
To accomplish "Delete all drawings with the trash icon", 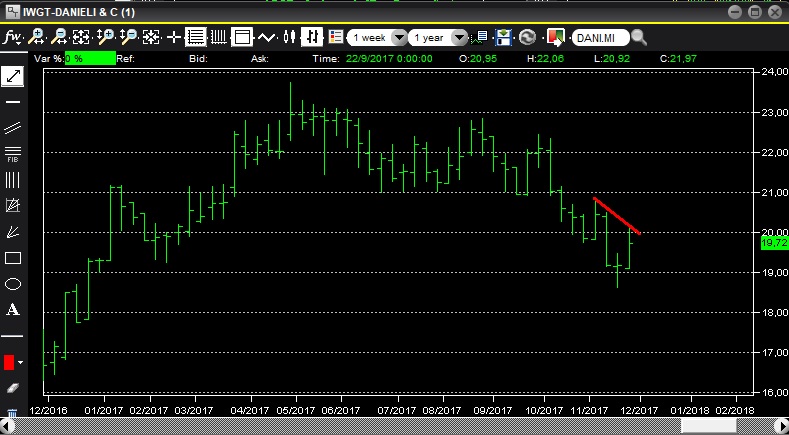I will (13, 412).
